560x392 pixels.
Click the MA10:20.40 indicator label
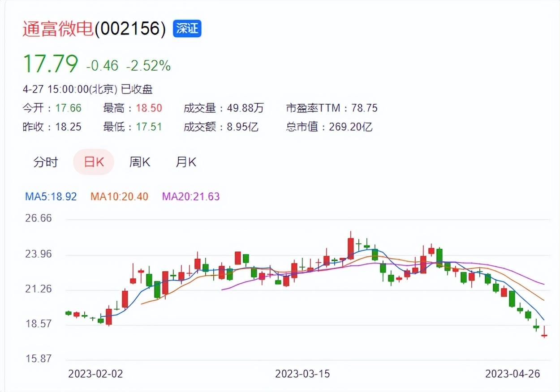point(119,196)
